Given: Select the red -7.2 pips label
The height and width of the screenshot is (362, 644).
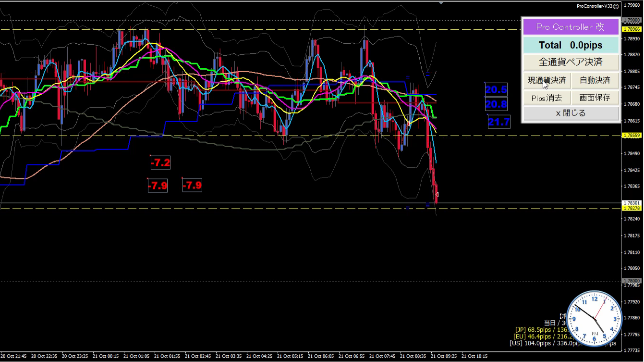Looking at the screenshot, I should point(160,162).
